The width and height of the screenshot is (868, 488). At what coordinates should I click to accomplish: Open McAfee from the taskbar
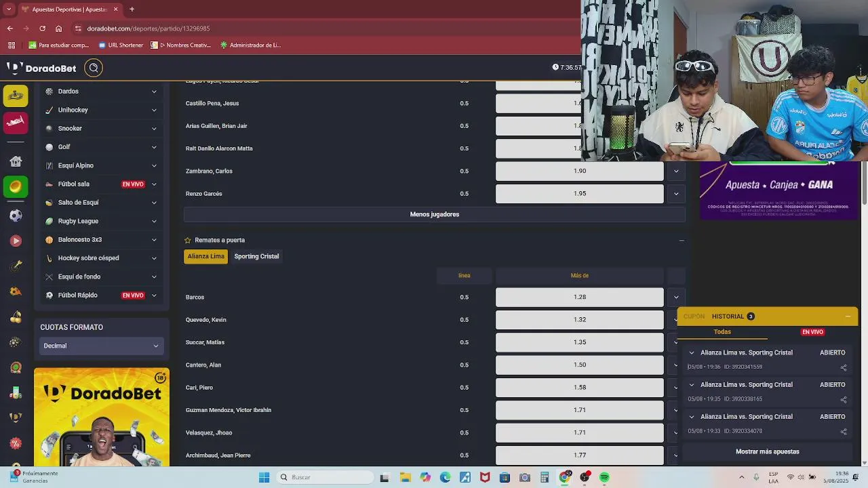tap(485, 477)
